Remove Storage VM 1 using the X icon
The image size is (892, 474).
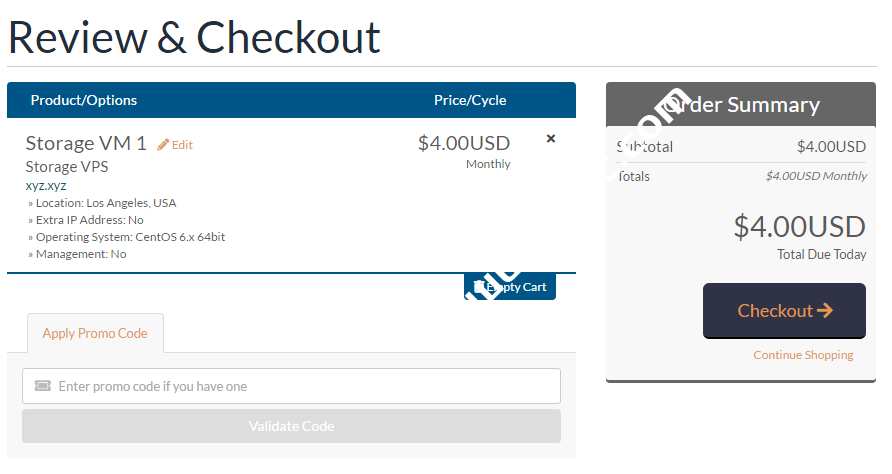pos(551,139)
